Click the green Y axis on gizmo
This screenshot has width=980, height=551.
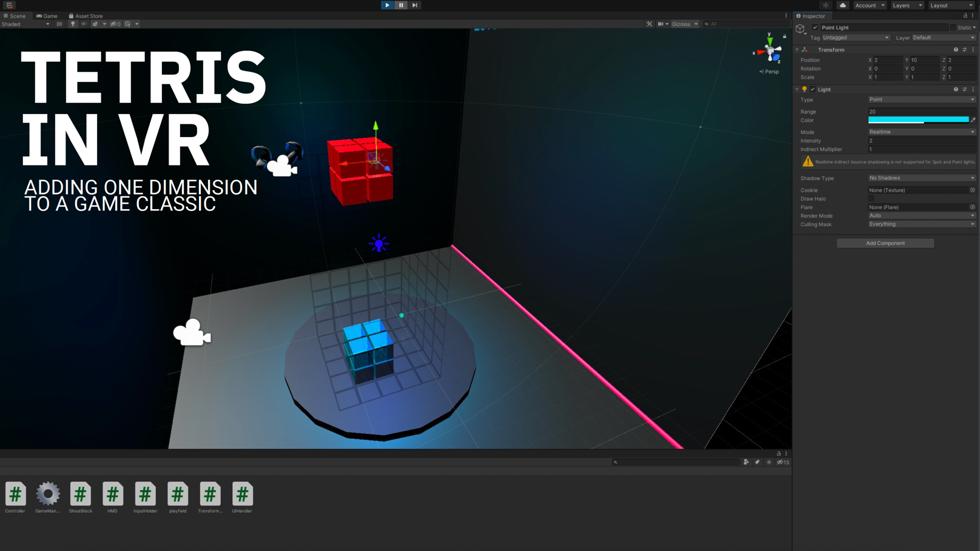[770, 41]
